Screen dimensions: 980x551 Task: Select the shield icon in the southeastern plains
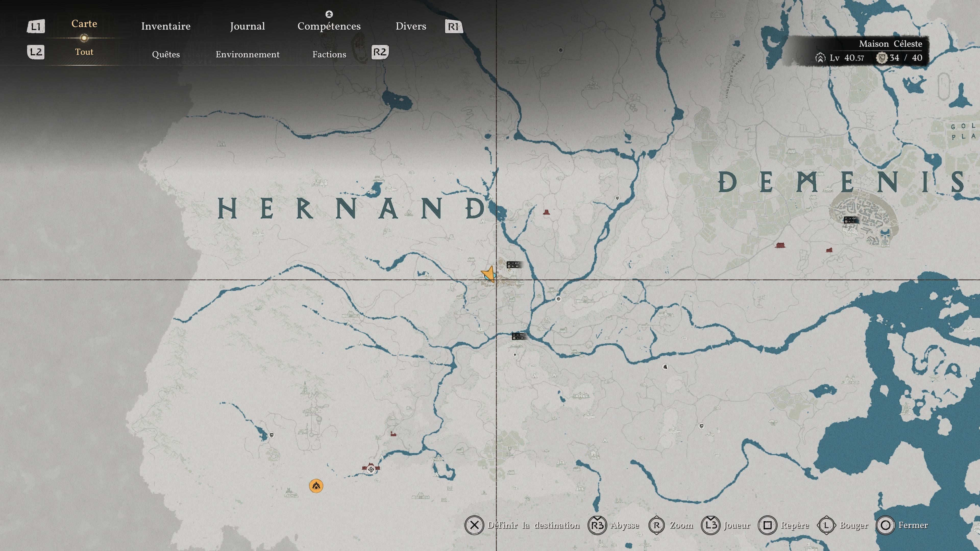click(x=701, y=426)
